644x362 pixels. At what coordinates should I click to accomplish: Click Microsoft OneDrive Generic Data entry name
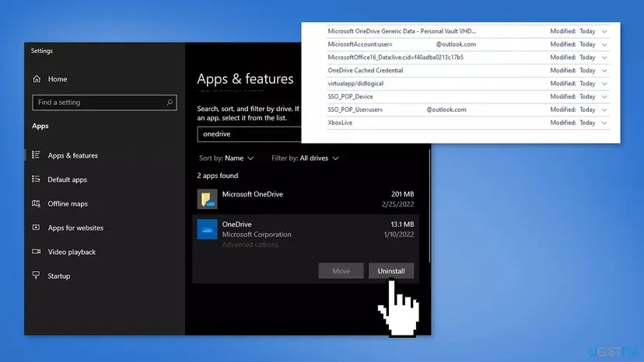point(401,31)
